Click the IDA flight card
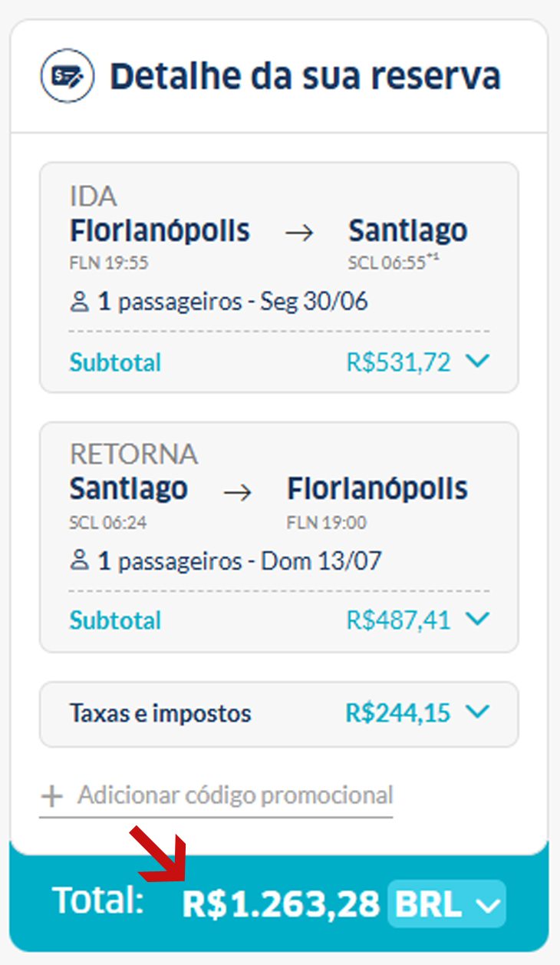This screenshot has width=560, height=965. click(x=279, y=277)
